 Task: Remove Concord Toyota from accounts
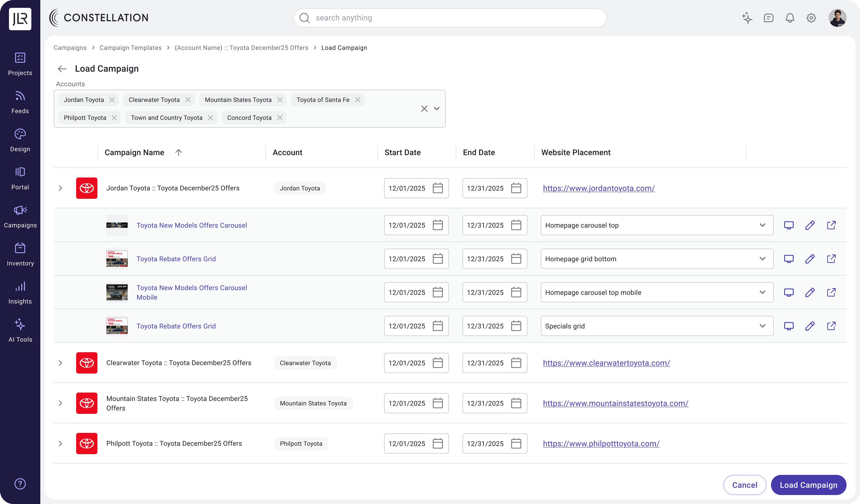280,117
